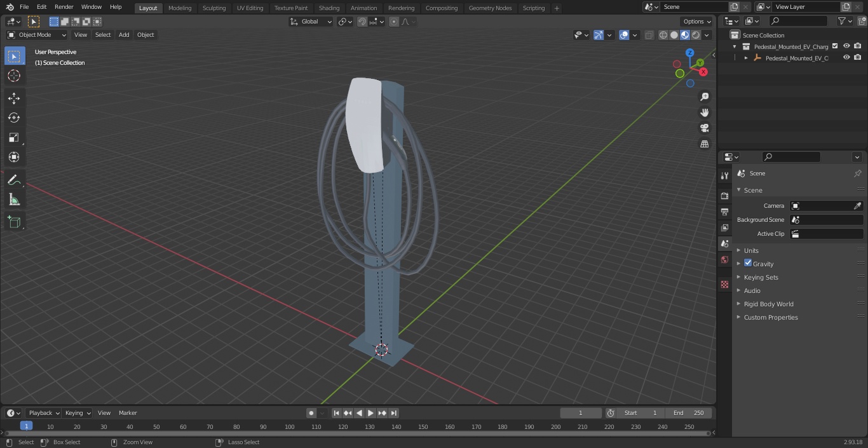Switch to the Sculpting workspace tab
This screenshot has height=448, width=868.
(x=214, y=8)
